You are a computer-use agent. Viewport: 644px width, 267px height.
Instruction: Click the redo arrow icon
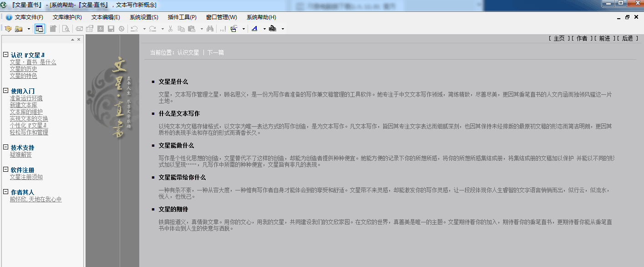point(152,29)
